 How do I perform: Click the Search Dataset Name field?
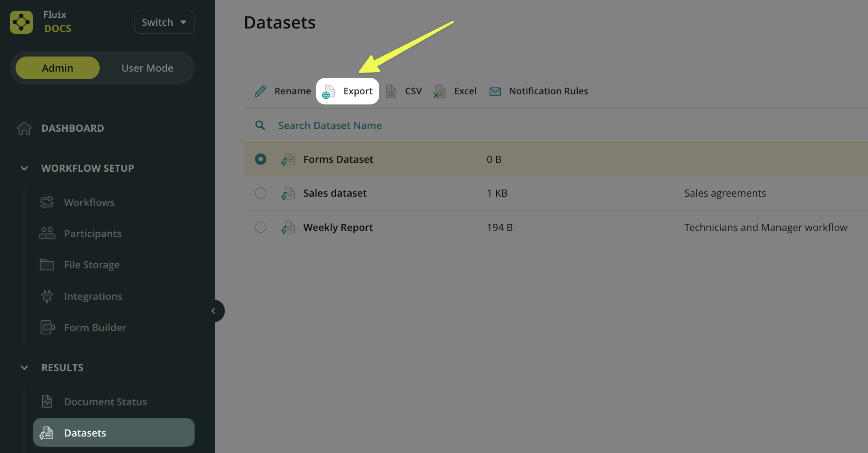[330, 125]
